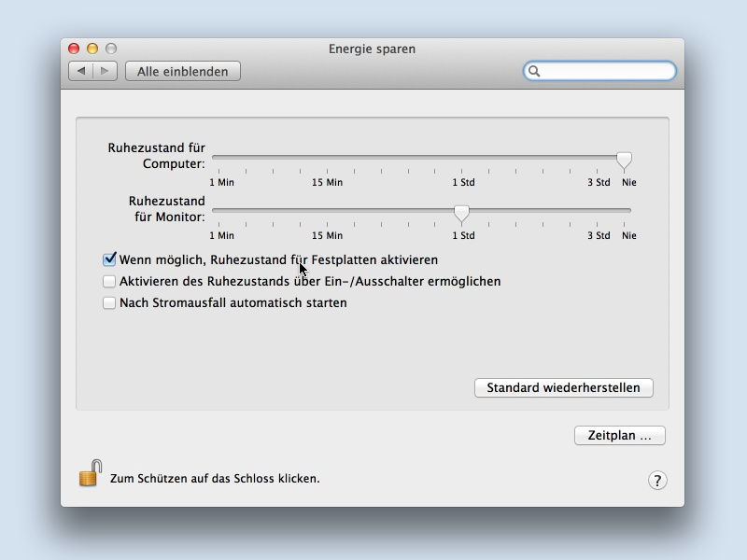Close the Energie sparen window
The width and height of the screenshot is (747, 560).
pyautogui.click(x=74, y=49)
